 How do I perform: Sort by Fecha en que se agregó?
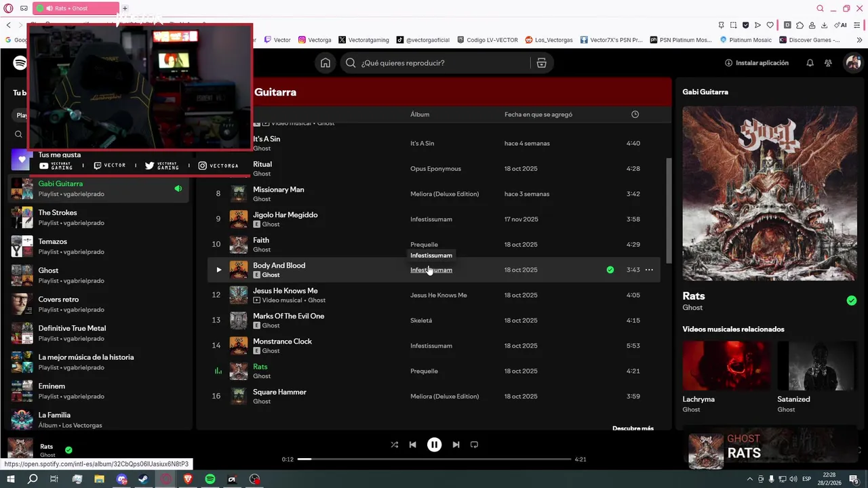[x=538, y=115]
